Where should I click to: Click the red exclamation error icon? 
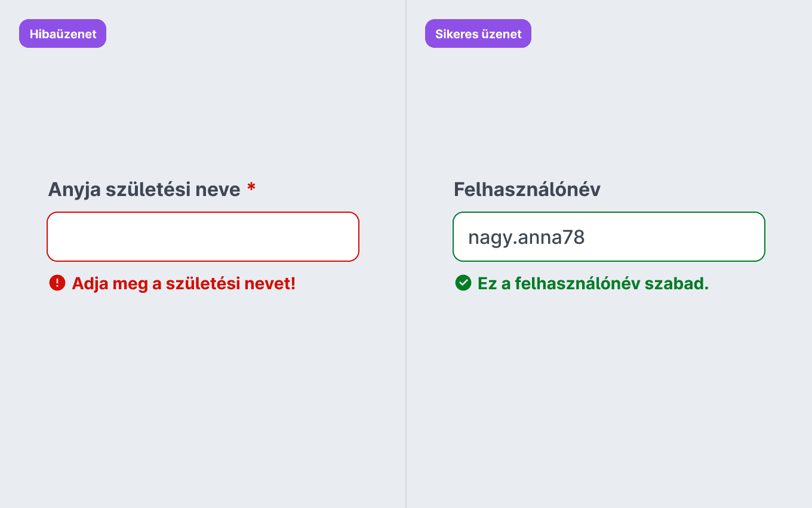tap(57, 283)
